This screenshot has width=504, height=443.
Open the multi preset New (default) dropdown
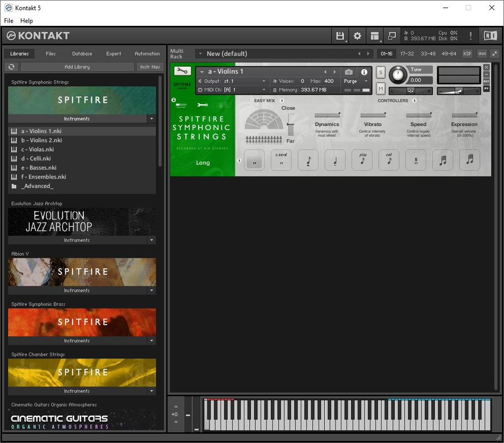[200, 54]
